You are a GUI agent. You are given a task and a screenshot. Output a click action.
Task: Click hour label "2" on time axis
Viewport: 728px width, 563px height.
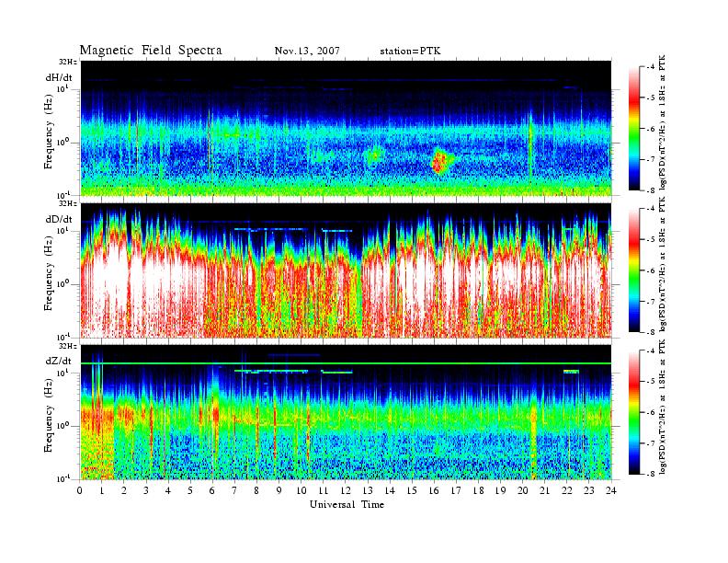124,490
